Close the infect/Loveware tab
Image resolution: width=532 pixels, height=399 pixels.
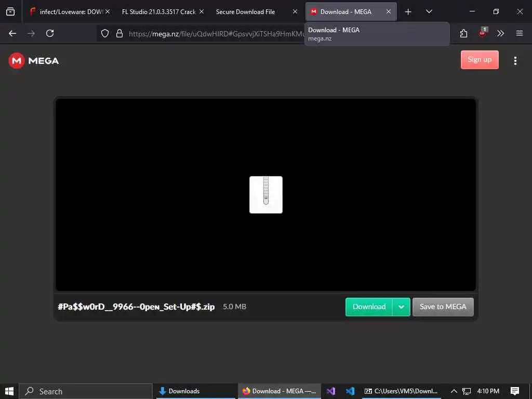click(x=108, y=11)
